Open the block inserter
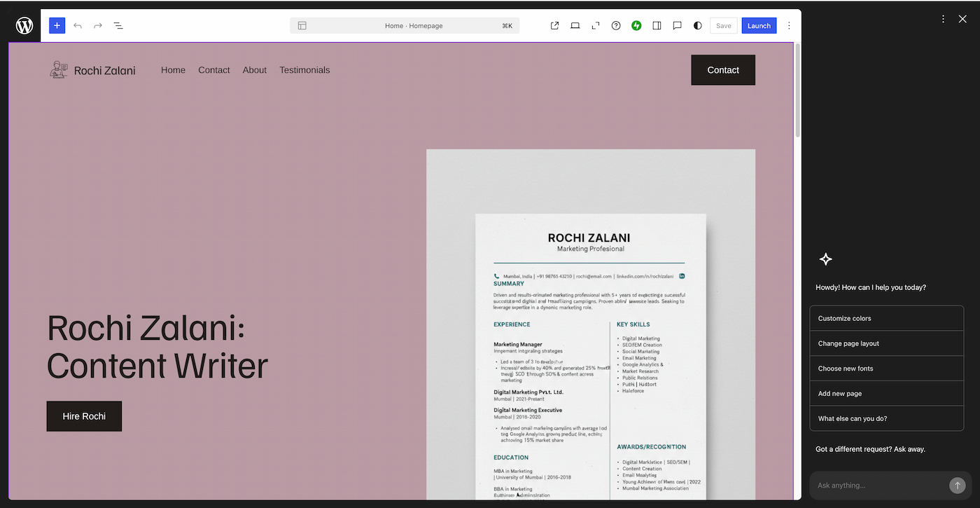Image resolution: width=980 pixels, height=508 pixels. 57,25
